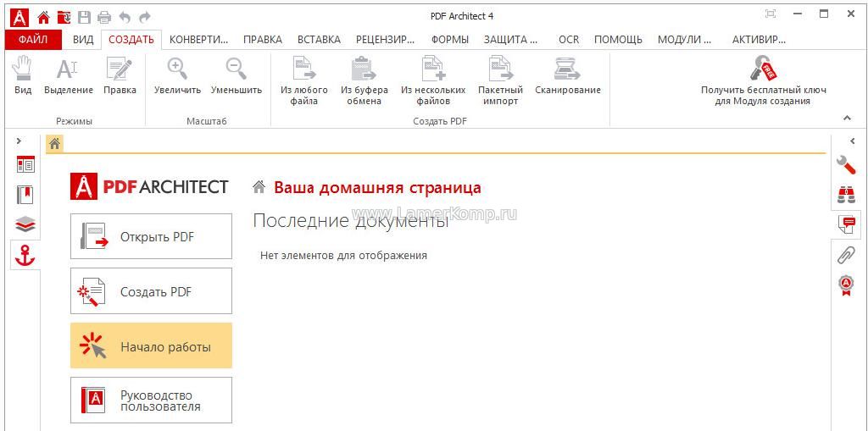Open the Руководство пользователя guide
Image resolution: width=868 pixels, height=431 pixels.
pos(151,401)
